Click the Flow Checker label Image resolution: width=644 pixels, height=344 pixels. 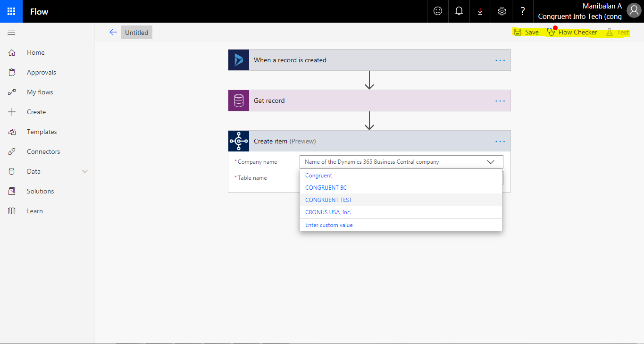(578, 32)
